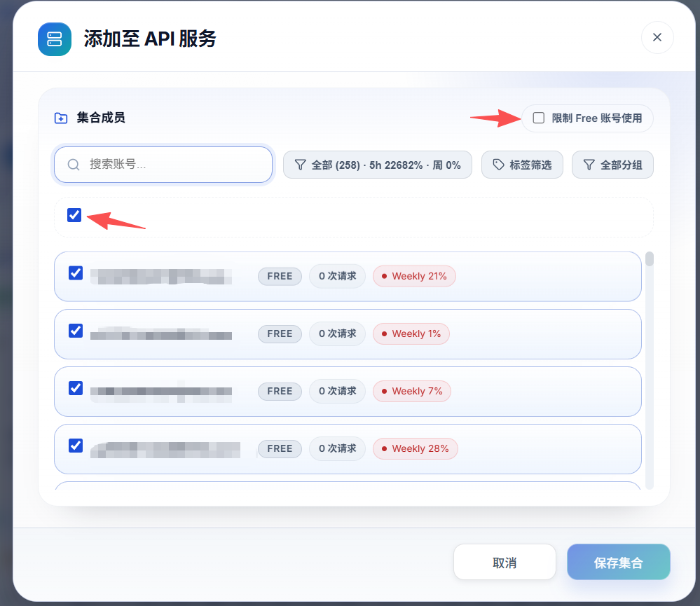Click 取消 to cancel
The image size is (700, 606).
tap(505, 563)
